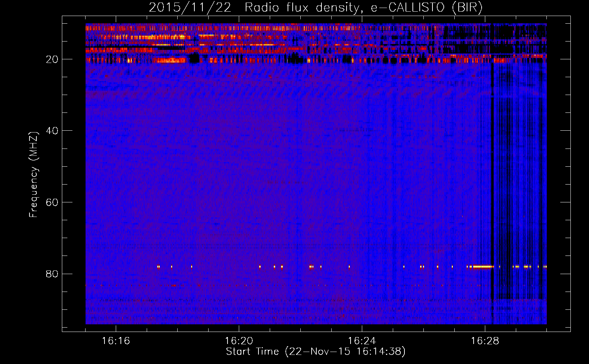
Task: Select the 16:24 time tick label
Action: [362, 341]
